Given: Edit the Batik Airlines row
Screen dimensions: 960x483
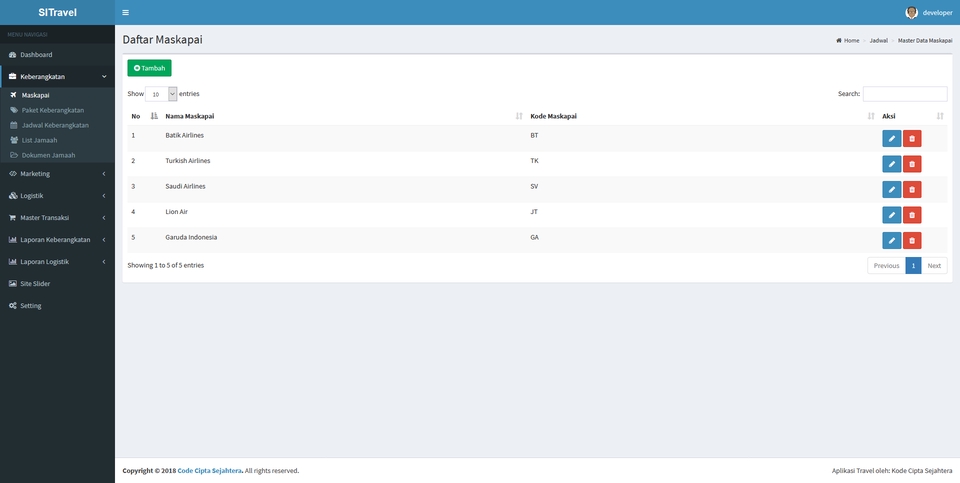Looking at the screenshot, I should click(x=891, y=138).
